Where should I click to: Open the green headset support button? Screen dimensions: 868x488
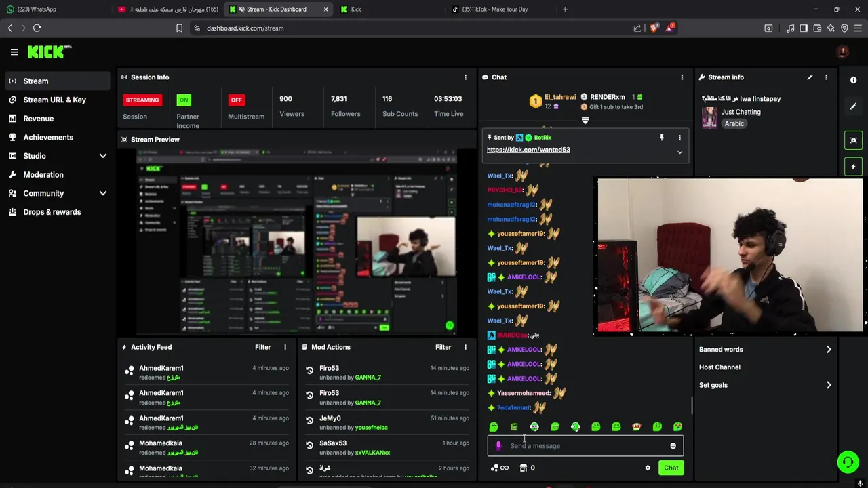[847, 462]
